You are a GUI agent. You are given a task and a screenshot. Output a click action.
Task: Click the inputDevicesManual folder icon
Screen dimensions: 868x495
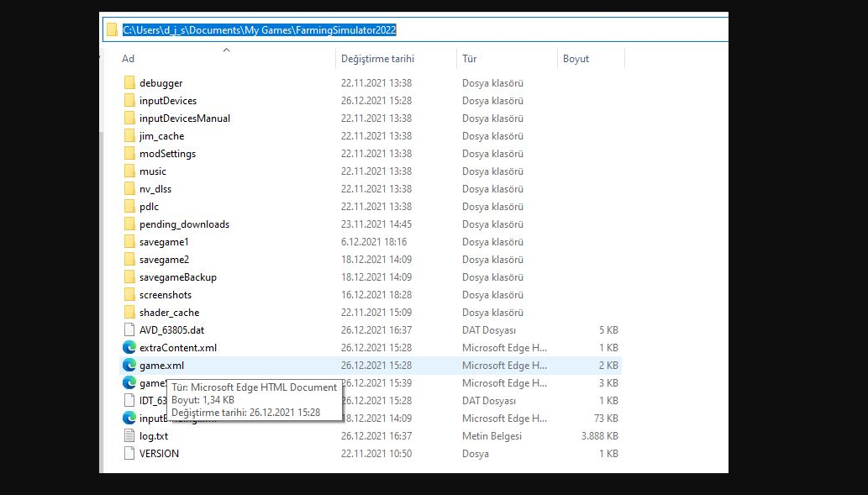129,118
